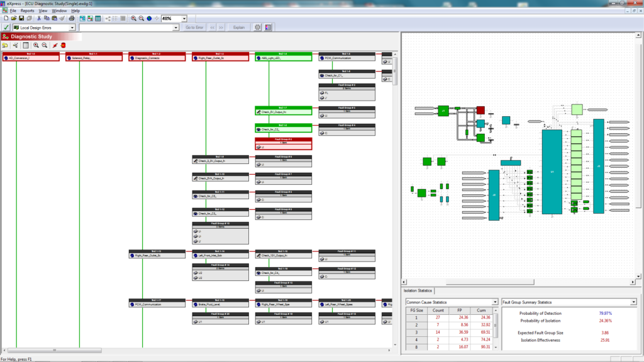Open the Reports menu
644x362 pixels.
pos(28,11)
